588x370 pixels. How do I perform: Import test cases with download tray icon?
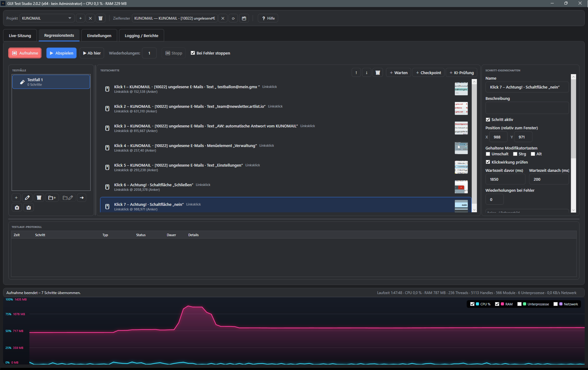tap(29, 207)
